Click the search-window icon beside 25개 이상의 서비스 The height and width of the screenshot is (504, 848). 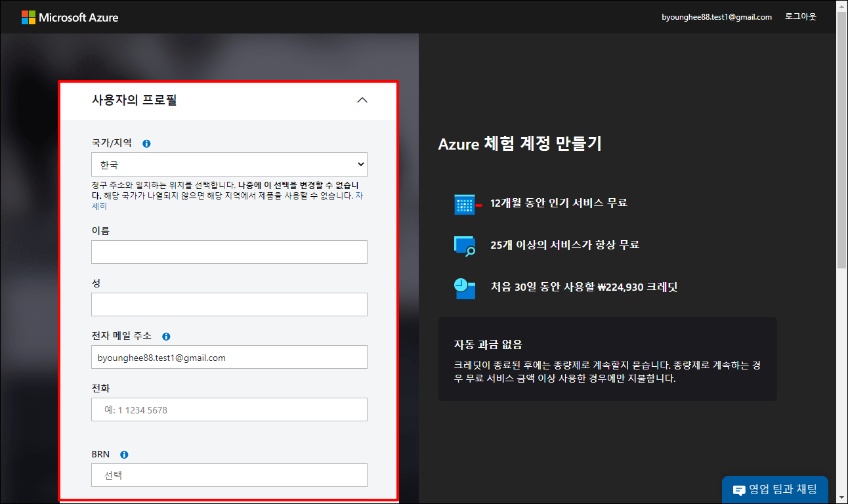coord(465,245)
